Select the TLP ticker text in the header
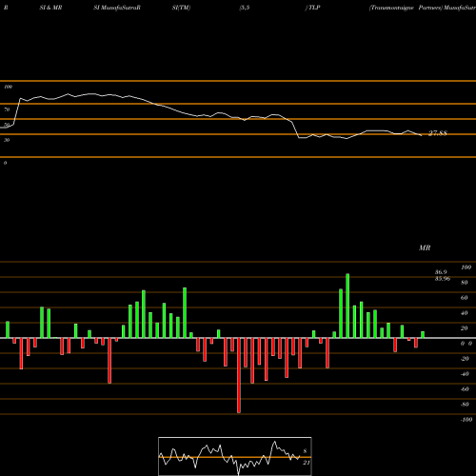 tap(314, 8)
